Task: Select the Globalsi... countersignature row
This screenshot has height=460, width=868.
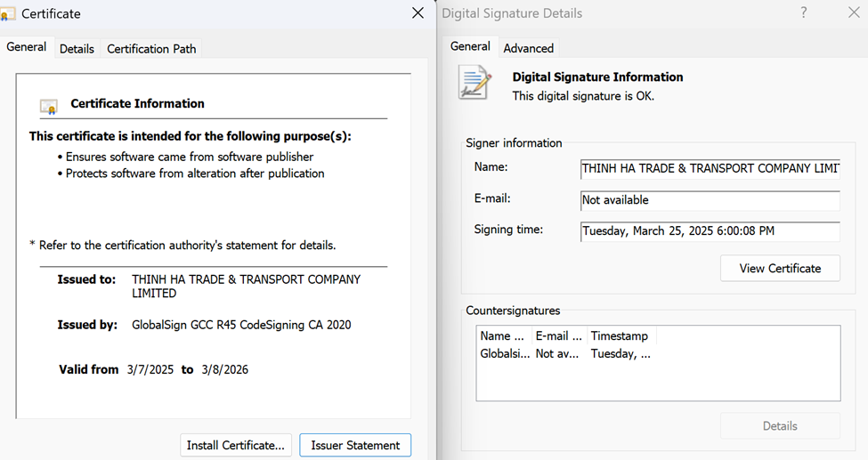Action: click(x=565, y=354)
